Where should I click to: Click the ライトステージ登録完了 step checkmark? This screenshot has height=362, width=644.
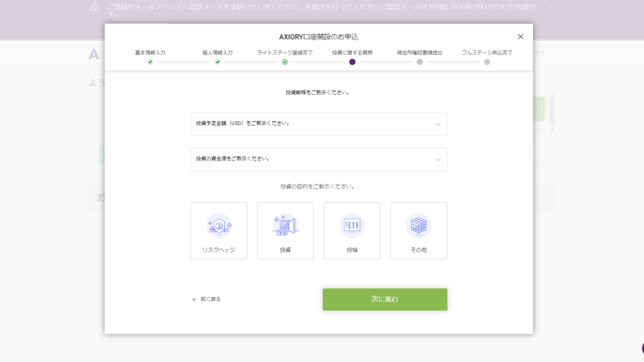285,62
